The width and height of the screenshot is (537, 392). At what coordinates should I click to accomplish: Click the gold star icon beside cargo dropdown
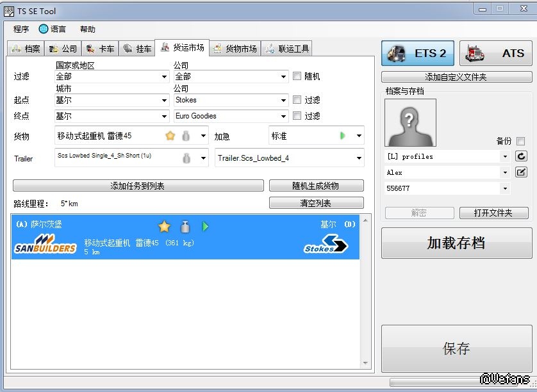[170, 136]
